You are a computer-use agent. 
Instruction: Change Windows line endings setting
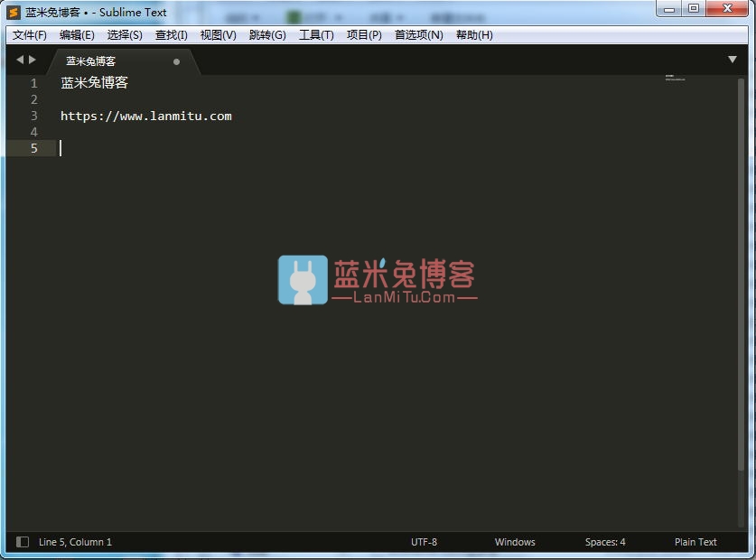(x=515, y=542)
